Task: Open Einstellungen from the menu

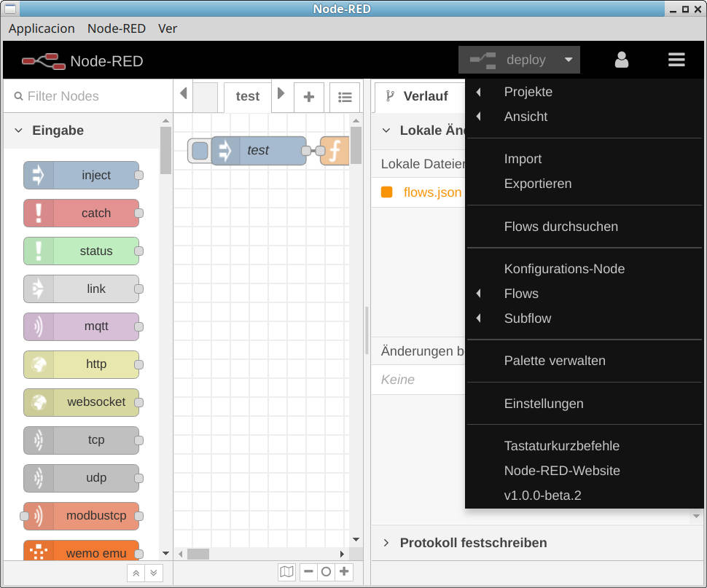Action: tap(543, 404)
